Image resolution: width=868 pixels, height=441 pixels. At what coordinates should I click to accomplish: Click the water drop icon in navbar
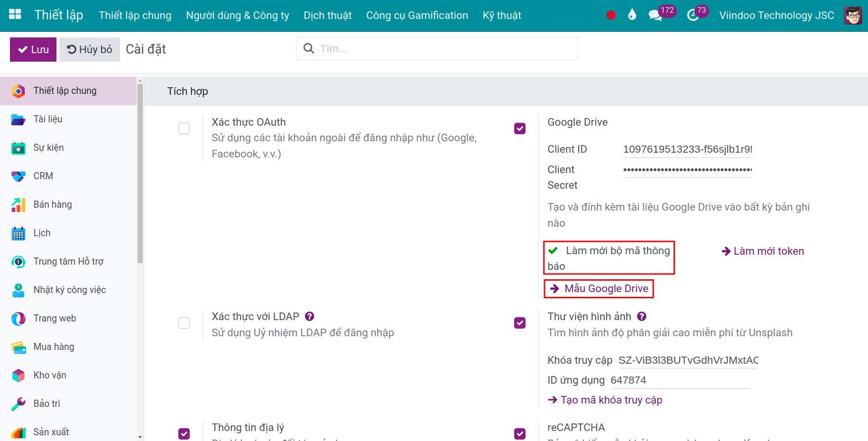coord(632,15)
